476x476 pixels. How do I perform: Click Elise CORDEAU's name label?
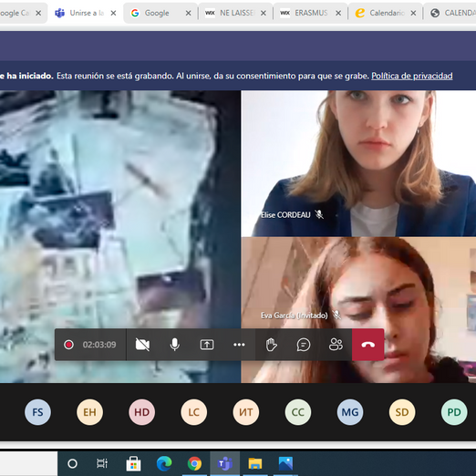[285, 215]
